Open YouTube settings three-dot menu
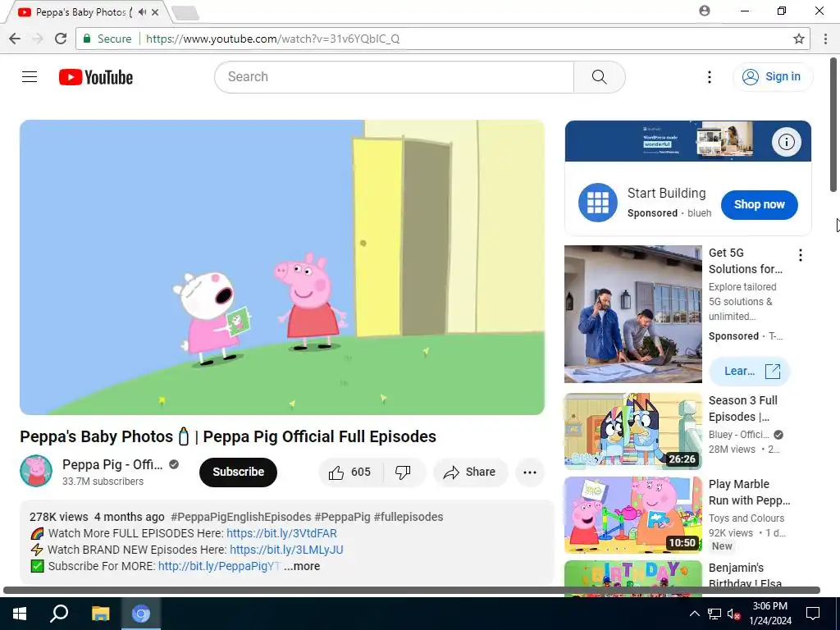 [710, 77]
